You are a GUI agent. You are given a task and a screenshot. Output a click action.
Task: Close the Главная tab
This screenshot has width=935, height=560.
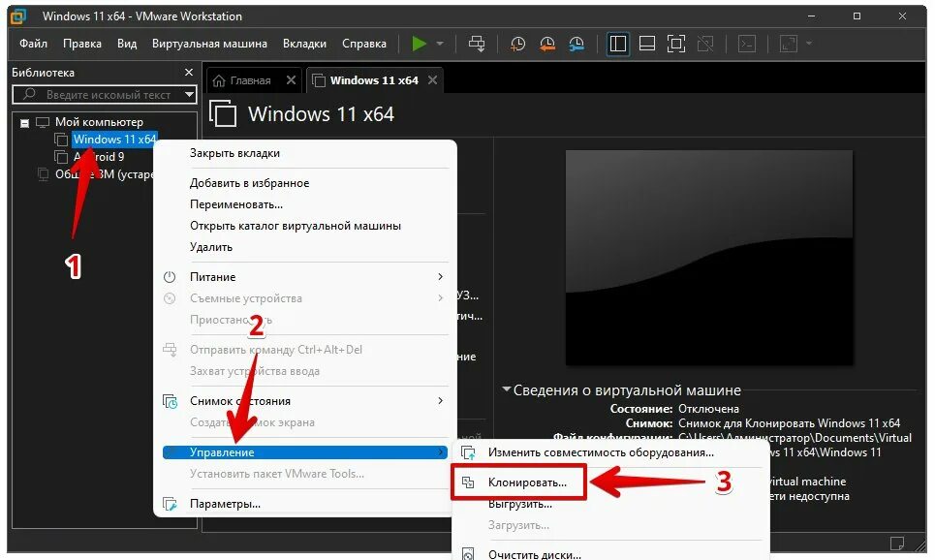tap(291, 79)
